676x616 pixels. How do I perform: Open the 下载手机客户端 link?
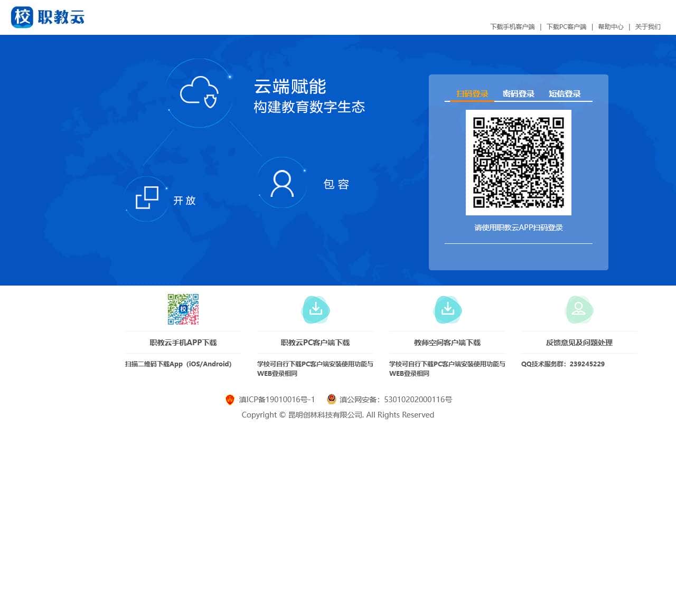[512, 26]
